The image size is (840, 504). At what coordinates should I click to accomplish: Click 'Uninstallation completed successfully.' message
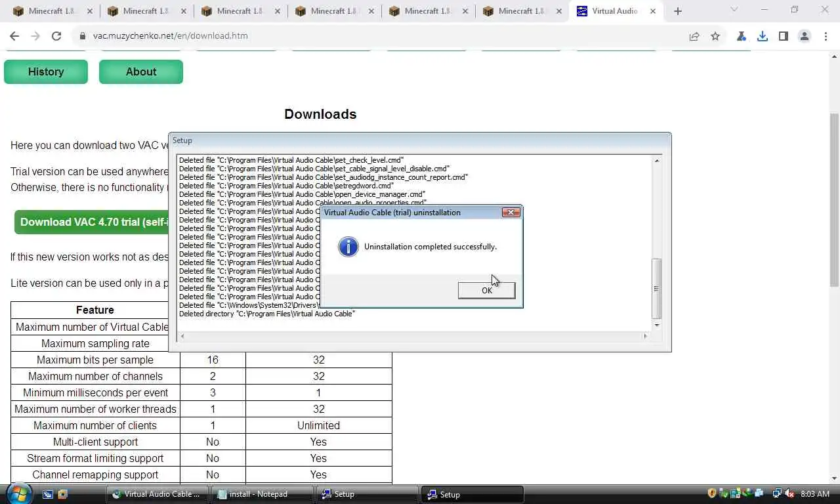coord(430,247)
